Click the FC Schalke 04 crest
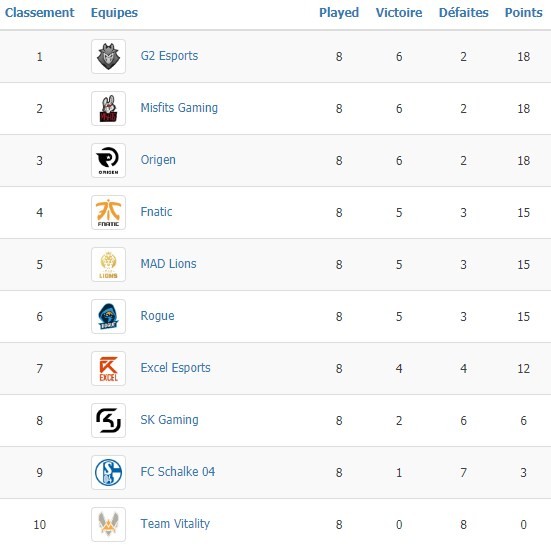This screenshot has height=547, width=551. (x=108, y=472)
